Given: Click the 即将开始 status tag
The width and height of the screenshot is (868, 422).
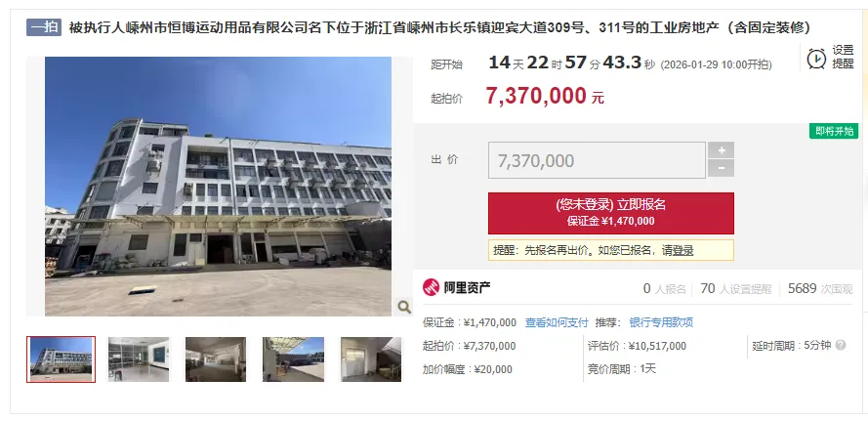Looking at the screenshot, I should coord(834,131).
